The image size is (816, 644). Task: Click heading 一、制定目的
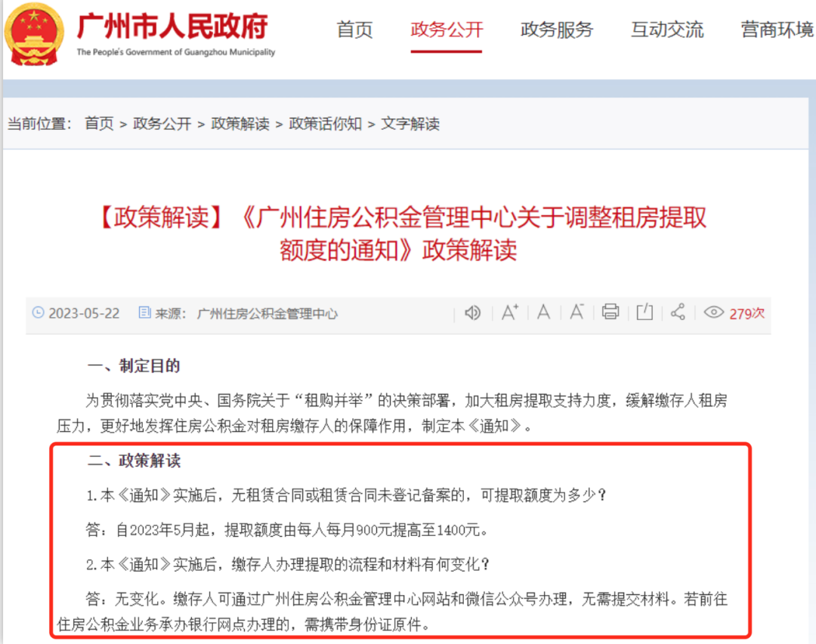[134, 365]
